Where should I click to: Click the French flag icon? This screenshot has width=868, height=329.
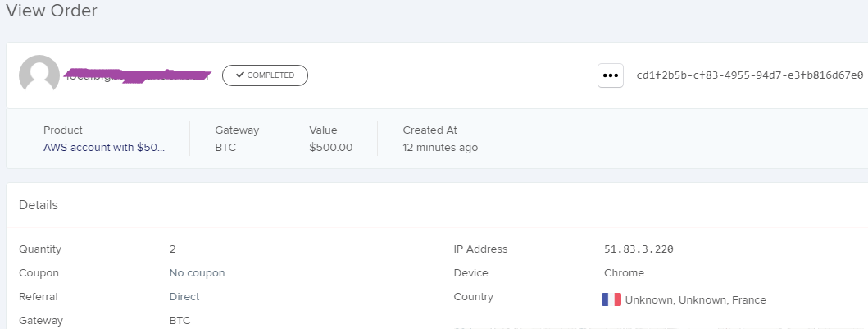point(611,299)
